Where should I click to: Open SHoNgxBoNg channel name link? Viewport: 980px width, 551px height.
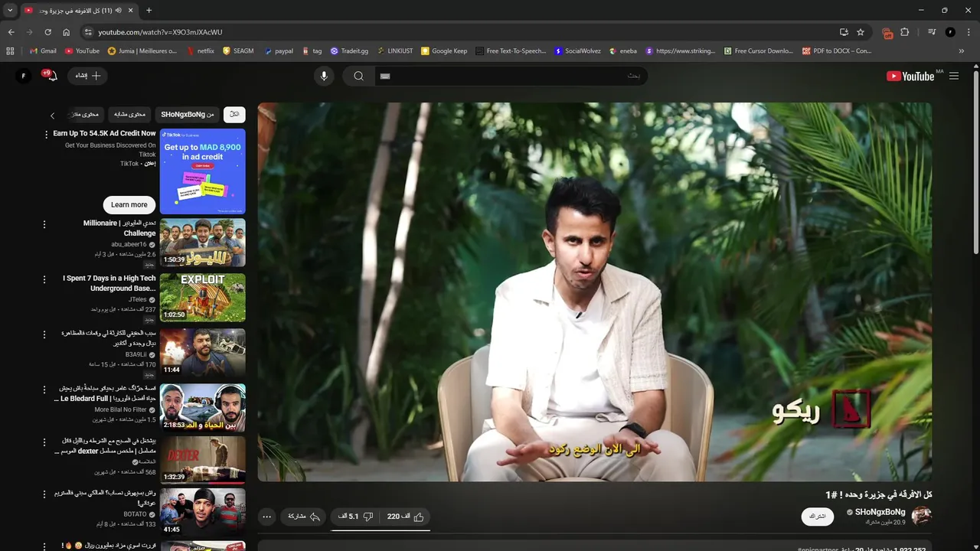coord(880,512)
